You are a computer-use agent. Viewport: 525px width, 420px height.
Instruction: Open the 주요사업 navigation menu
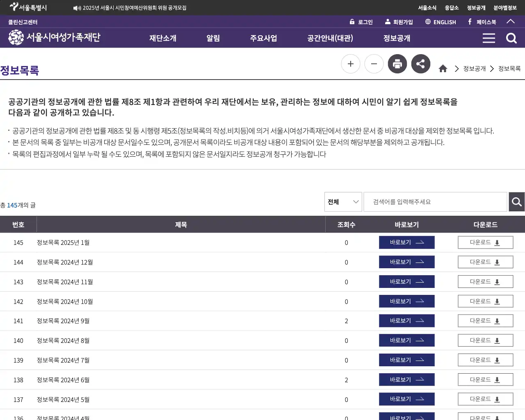(263, 38)
